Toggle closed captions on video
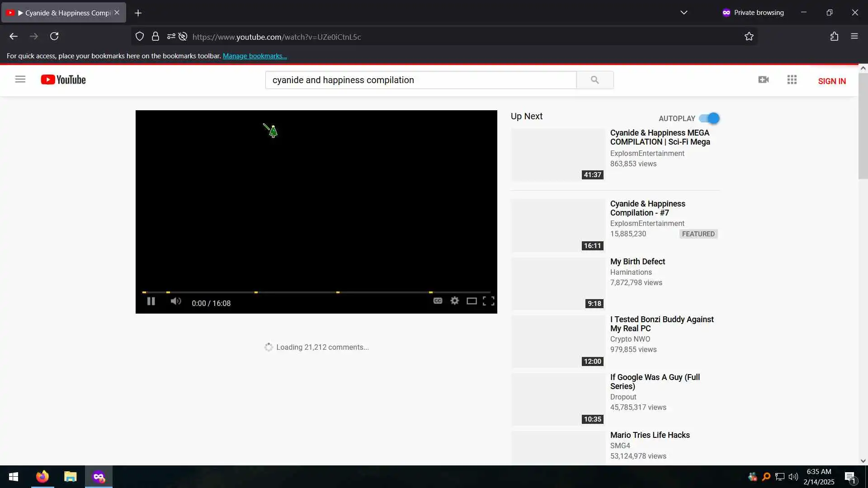Screen dimensions: 868x488 (438, 301)
